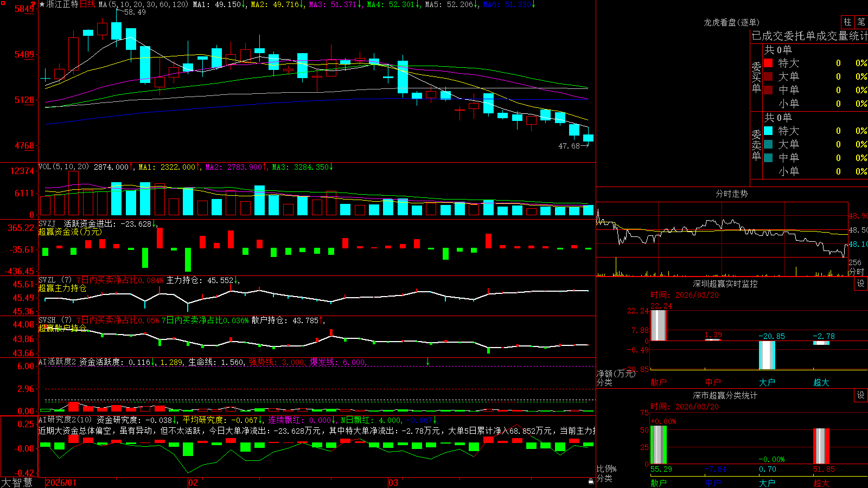The image size is (868, 488).
Task: Select the VOL(5,10,20) indicator title
Action: tap(64, 166)
